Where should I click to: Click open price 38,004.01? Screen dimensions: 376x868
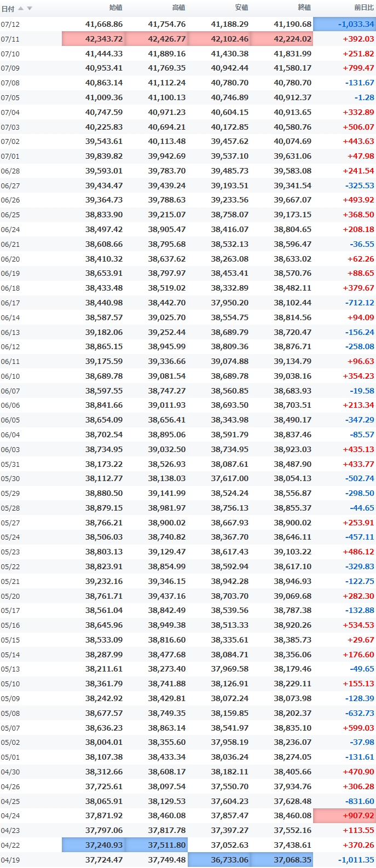point(104,742)
